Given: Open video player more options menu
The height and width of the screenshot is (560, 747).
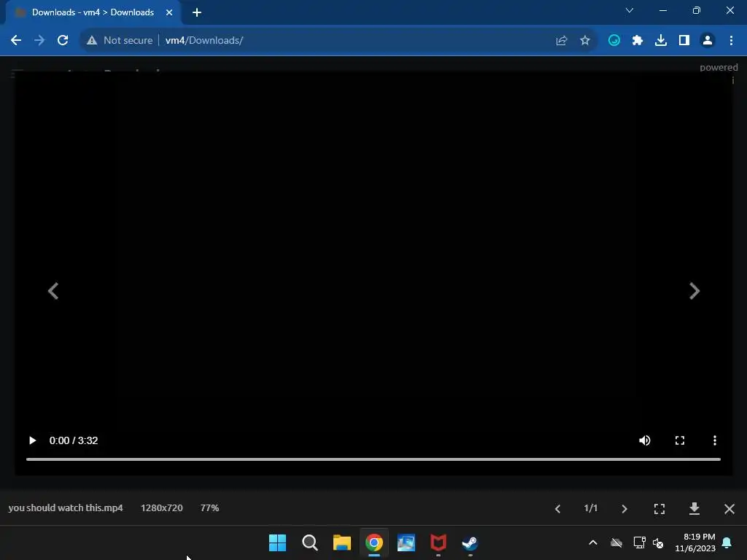Looking at the screenshot, I should tap(715, 440).
